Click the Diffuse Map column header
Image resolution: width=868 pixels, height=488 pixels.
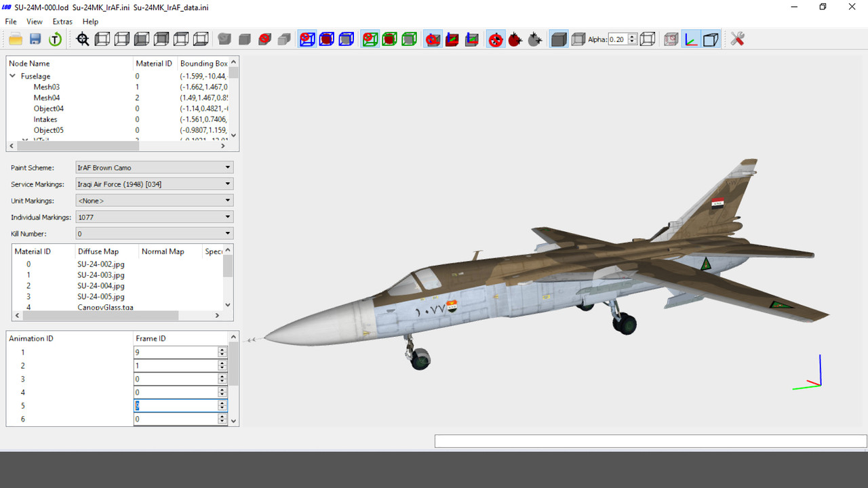[x=106, y=251]
